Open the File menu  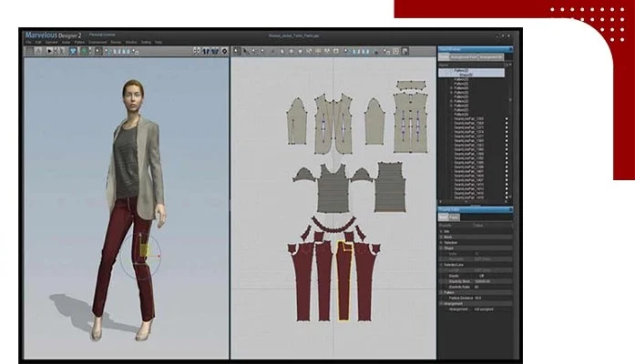pyautogui.click(x=29, y=42)
